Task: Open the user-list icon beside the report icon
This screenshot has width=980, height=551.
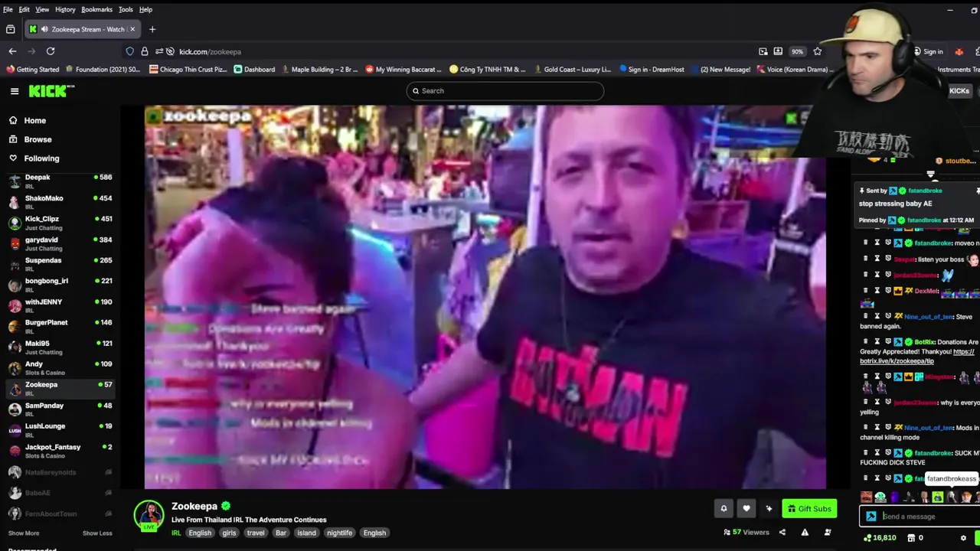Action: [828, 533]
